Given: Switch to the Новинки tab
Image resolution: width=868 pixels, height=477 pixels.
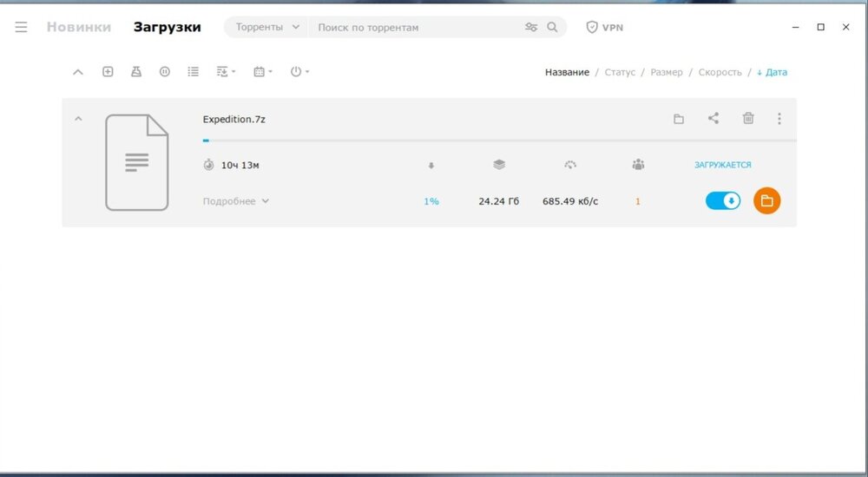Looking at the screenshot, I should click(79, 27).
